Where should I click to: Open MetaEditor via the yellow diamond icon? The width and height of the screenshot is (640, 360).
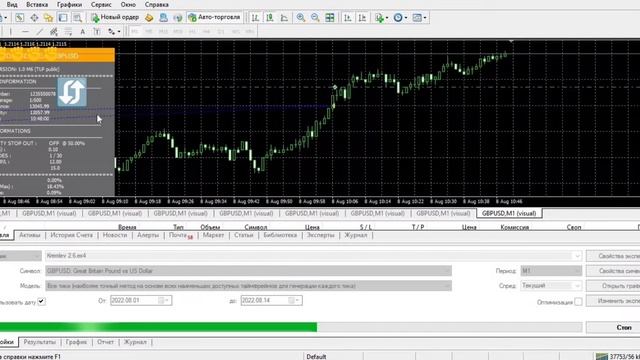[x=149, y=18]
